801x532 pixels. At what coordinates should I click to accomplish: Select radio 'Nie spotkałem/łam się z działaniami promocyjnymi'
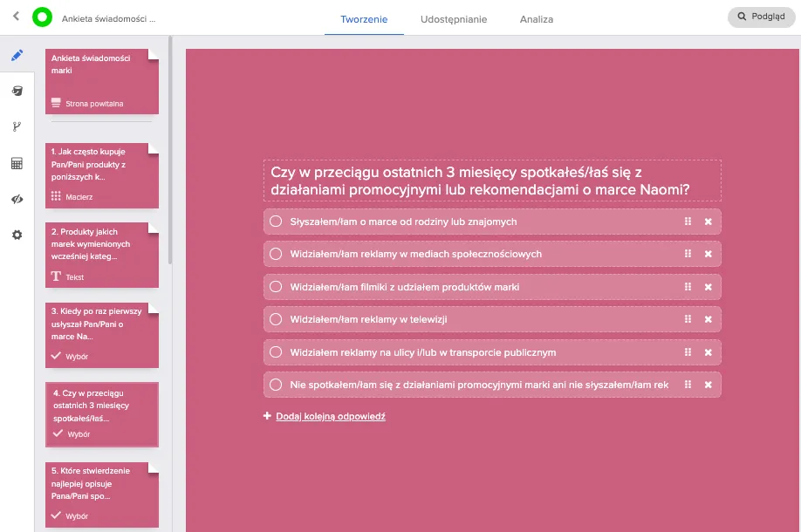click(276, 385)
